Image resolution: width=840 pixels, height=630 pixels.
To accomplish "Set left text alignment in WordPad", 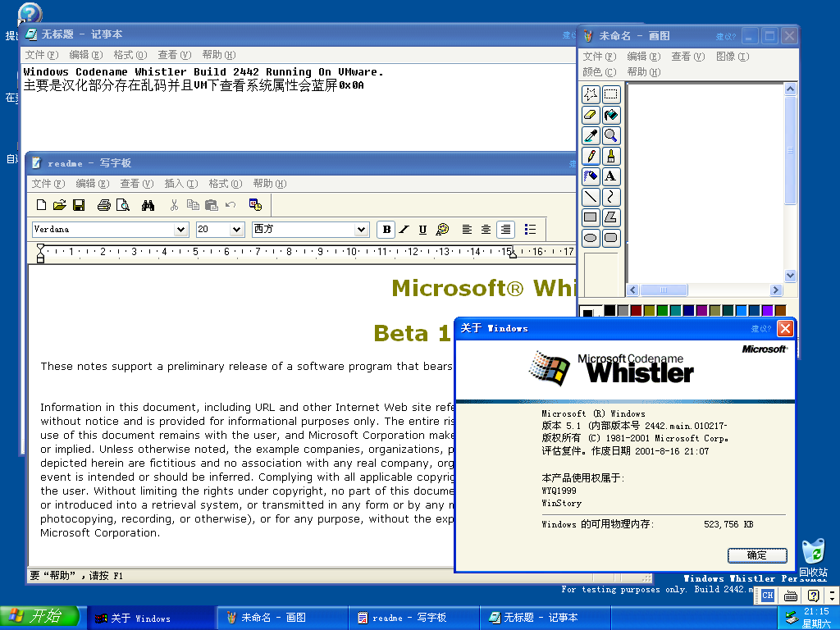I will pyautogui.click(x=467, y=230).
